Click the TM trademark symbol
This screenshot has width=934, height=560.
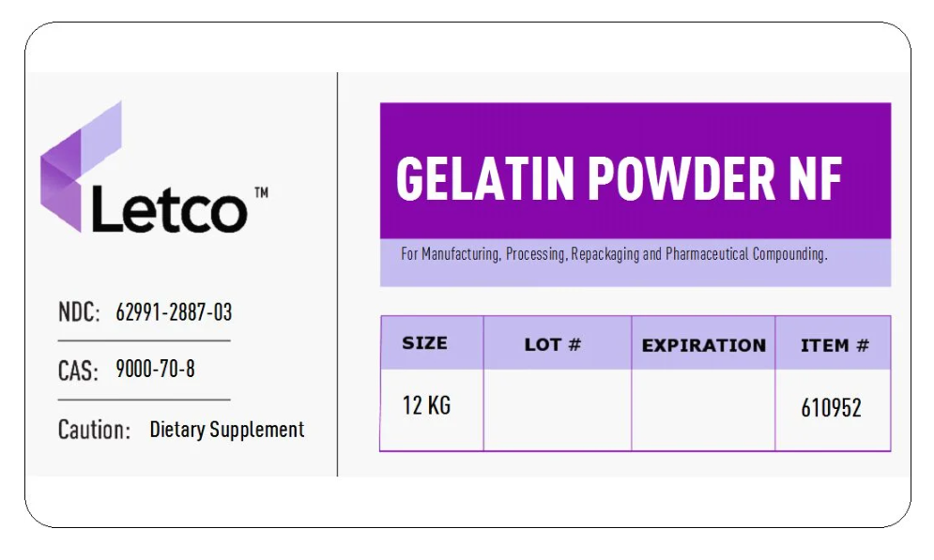coord(261,192)
